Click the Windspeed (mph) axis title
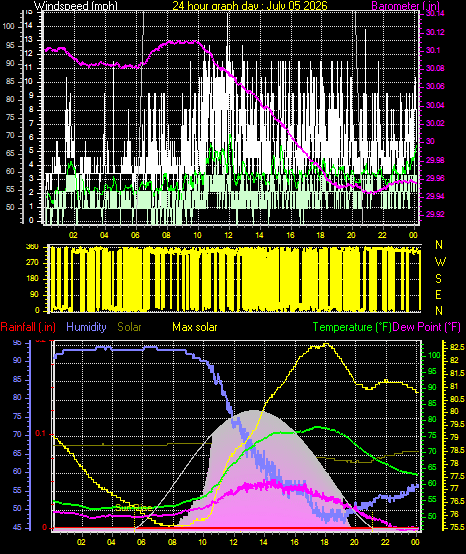 [75, 5]
